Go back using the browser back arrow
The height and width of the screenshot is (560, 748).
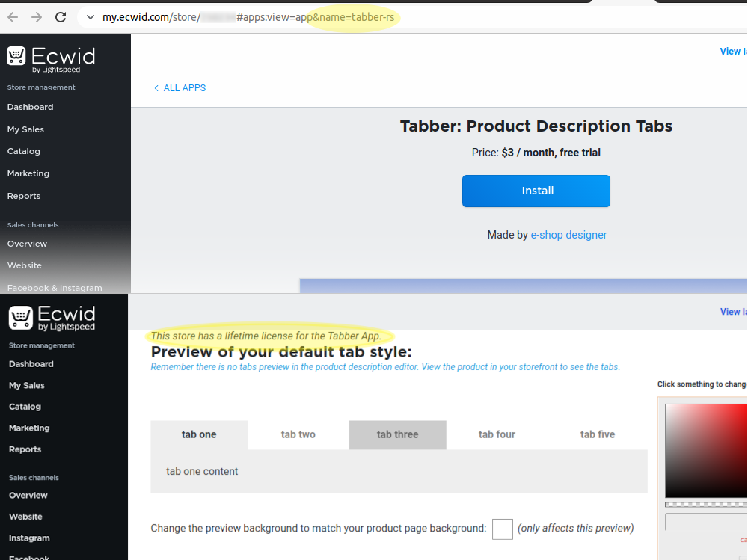click(x=13, y=18)
